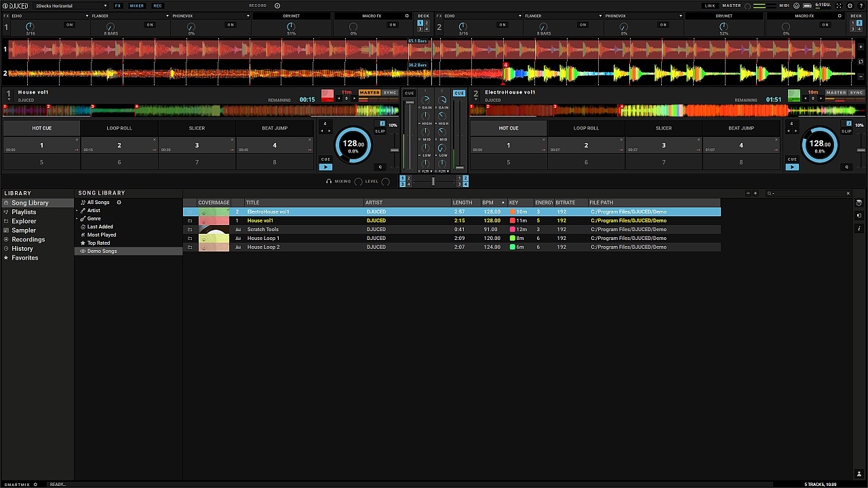Toggle Flanger effect ON for FX unit 2

click(x=583, y=25)
